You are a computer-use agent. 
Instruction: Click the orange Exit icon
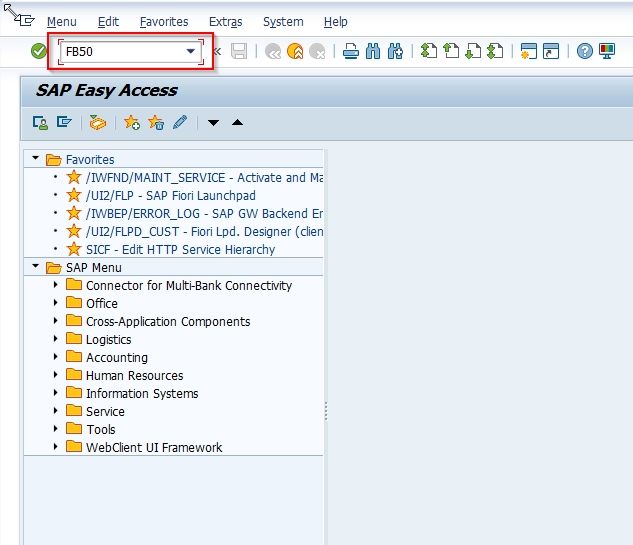point(295,51)
